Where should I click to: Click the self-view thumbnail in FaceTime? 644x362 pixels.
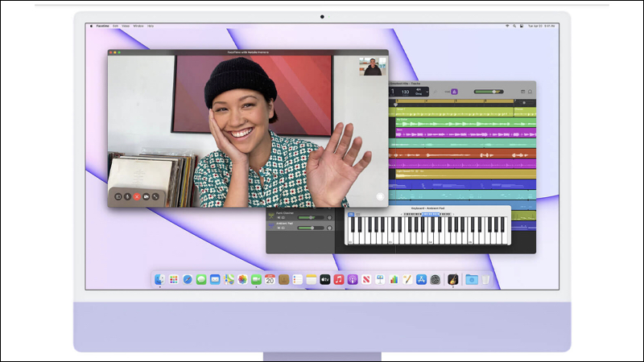pos(373,67)
